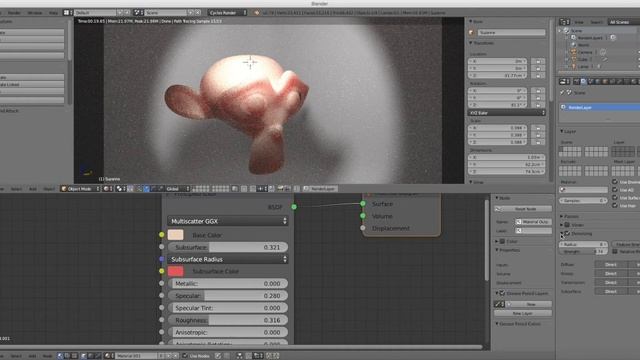
Task: Toggle the Use Hair checkbox
Action: click(x=615, y=206)
